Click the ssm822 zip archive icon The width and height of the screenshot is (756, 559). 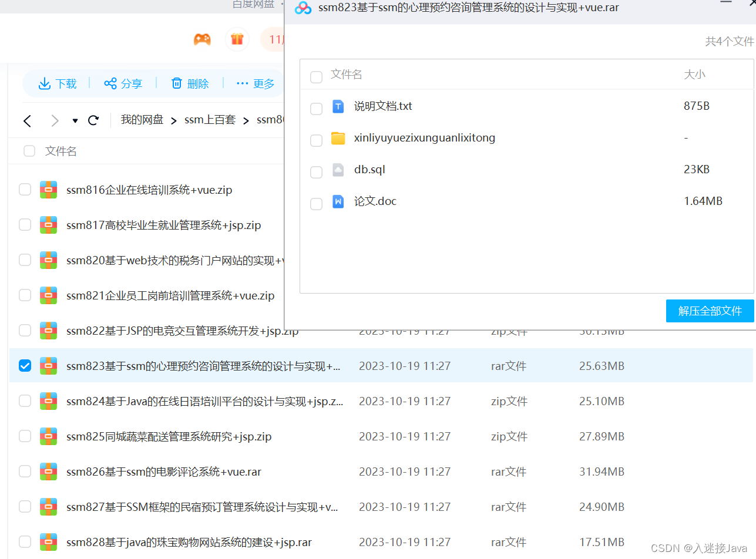click(x=49, y=331)
